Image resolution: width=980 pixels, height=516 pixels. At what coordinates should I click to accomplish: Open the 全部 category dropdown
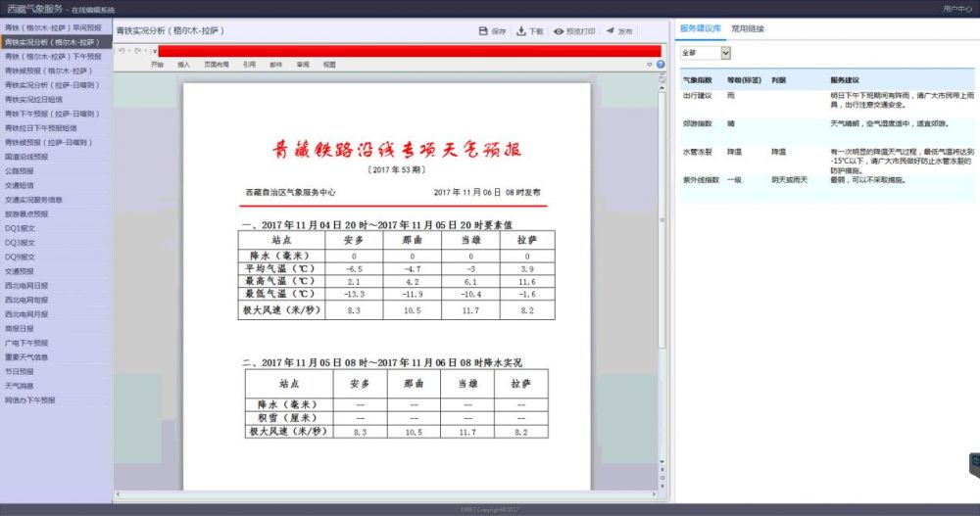pyautogui.click(x=706, y=52)
